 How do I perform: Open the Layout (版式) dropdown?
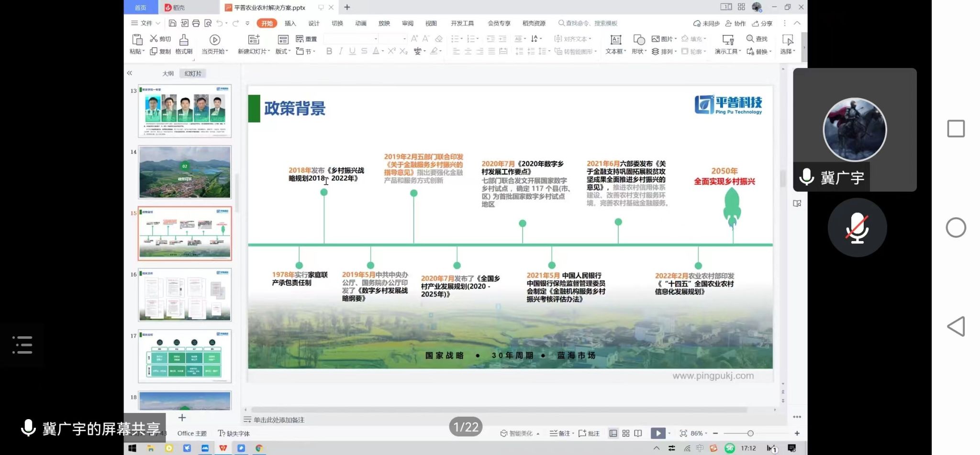pyautogui.click(x=283, y=52)
